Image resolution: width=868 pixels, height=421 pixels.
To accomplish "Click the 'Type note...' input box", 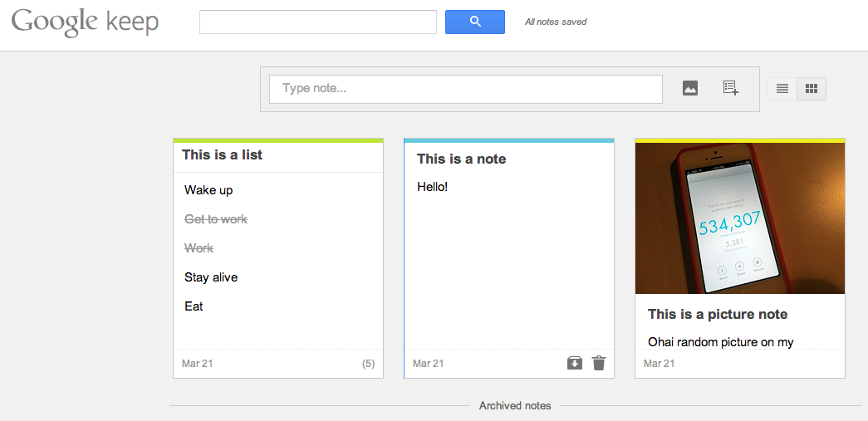I will pyautogui.click(x=465, y=89).
